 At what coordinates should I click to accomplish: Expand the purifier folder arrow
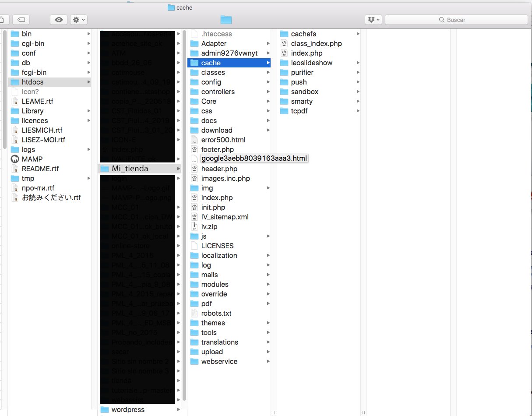[358, 72]
